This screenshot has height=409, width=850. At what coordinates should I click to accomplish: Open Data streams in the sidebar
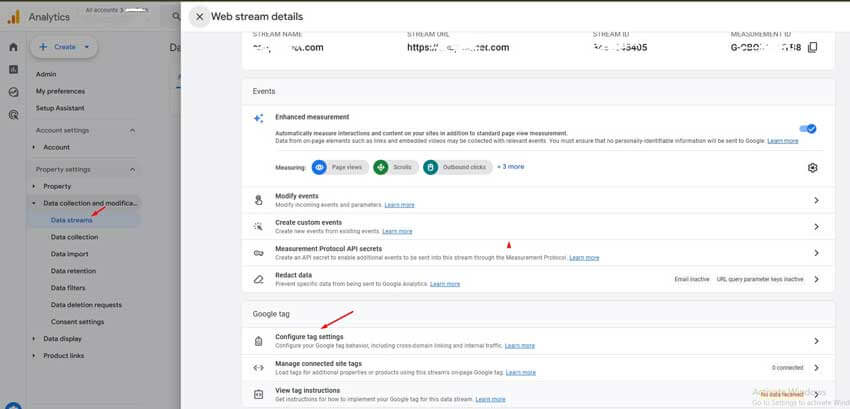tap(72, 220)
